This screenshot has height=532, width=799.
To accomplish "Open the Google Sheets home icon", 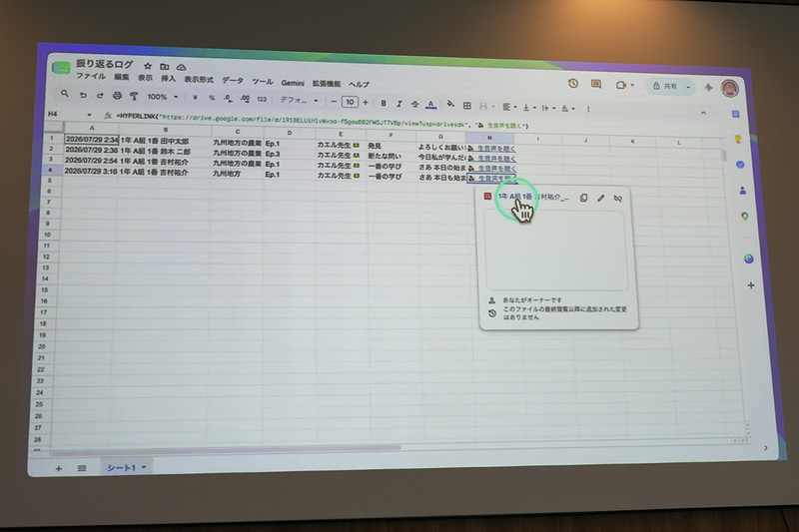I will (61, 68).
